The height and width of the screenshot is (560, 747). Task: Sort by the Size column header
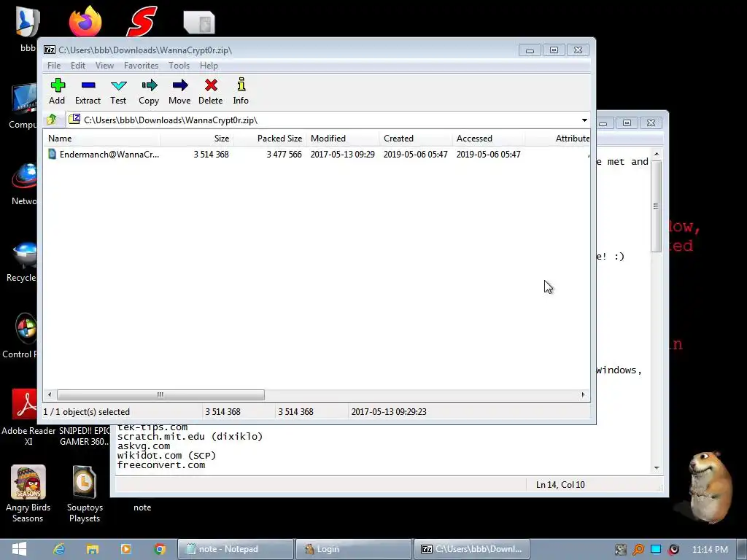point(196,139)
